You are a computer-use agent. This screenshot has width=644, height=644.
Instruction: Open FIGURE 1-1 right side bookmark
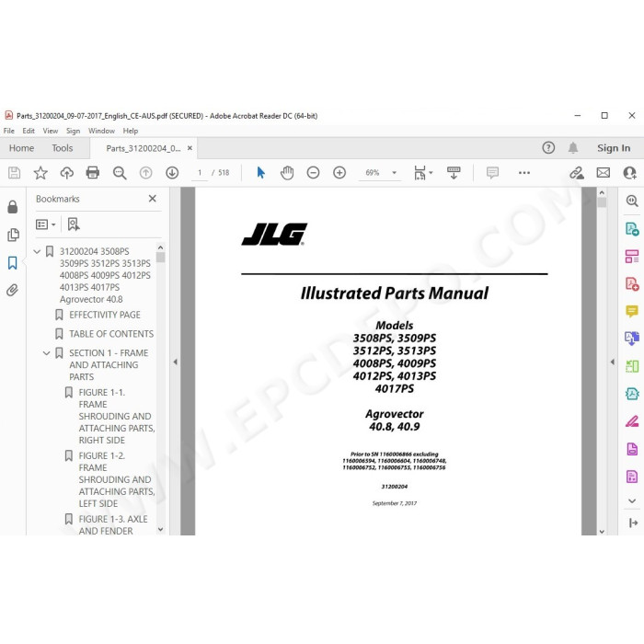(117, 417)
